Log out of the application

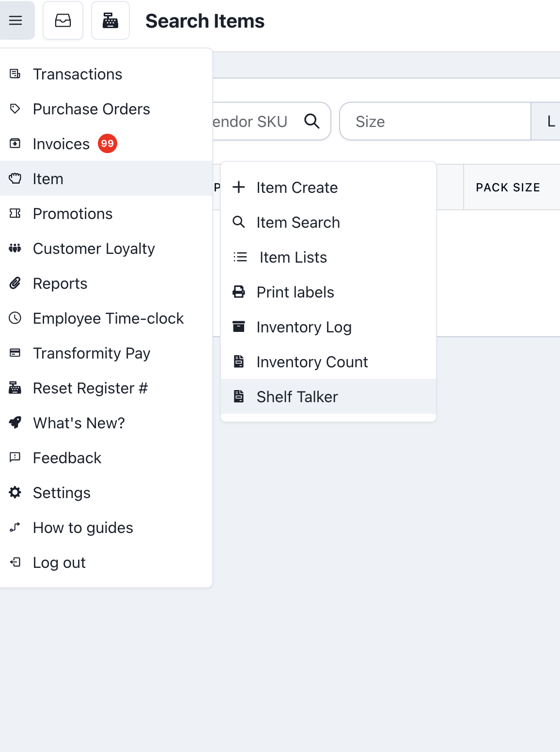tap(59, 563)
